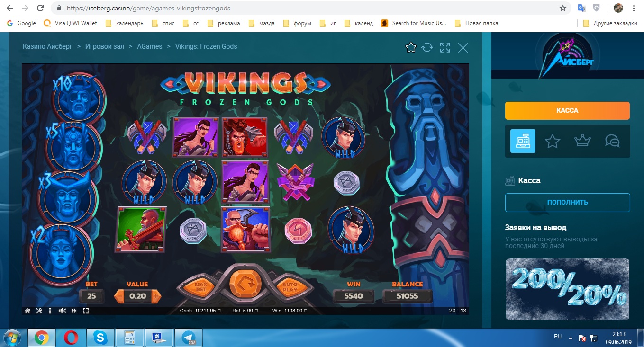
Task: Click the MAX BET button
Action: click(x=202, y=286)
